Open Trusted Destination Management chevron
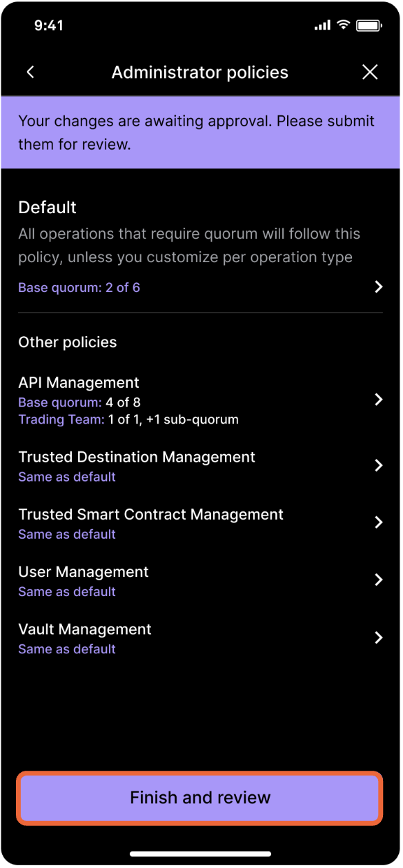Screen dimensions: 403x868 tap(378, 466)
